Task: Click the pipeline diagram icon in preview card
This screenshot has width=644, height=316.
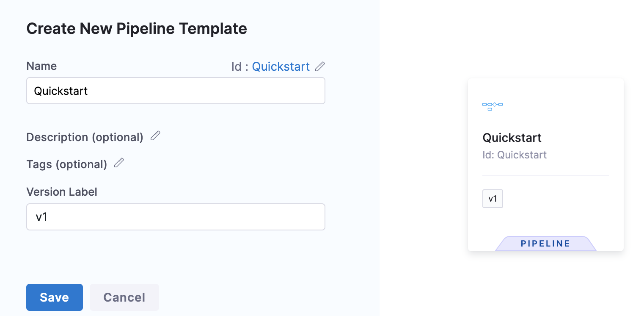Action: (x=492, y=106)
